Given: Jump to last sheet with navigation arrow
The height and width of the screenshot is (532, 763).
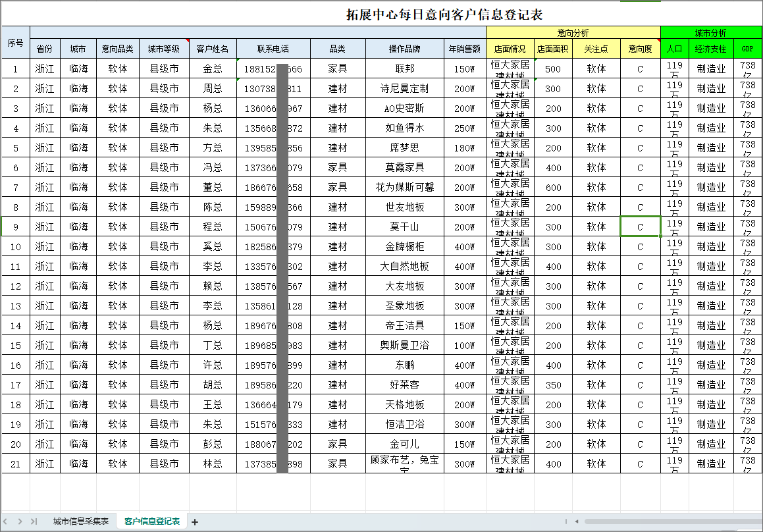Looking at the screenshot, I should 34,521.
